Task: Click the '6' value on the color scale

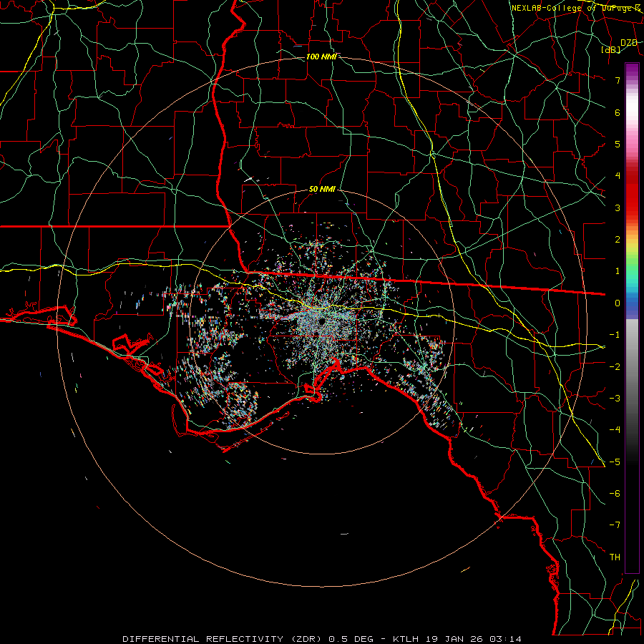Action: tap(618, 112)
